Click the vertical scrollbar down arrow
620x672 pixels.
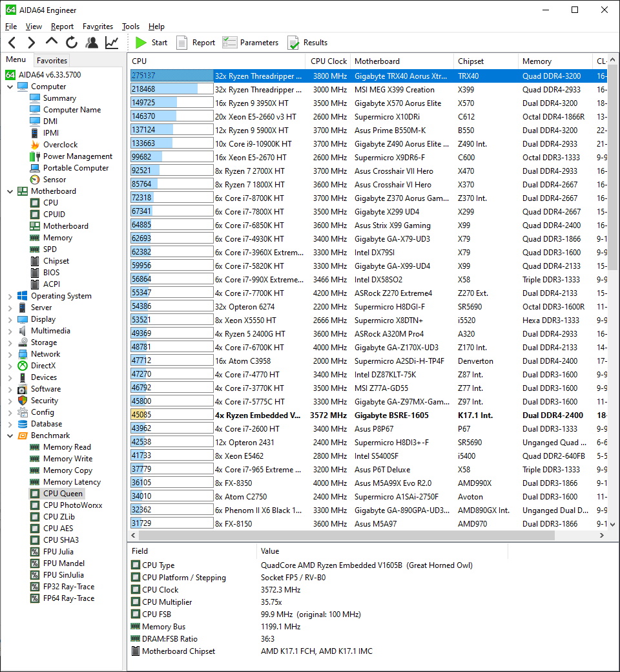613,524
